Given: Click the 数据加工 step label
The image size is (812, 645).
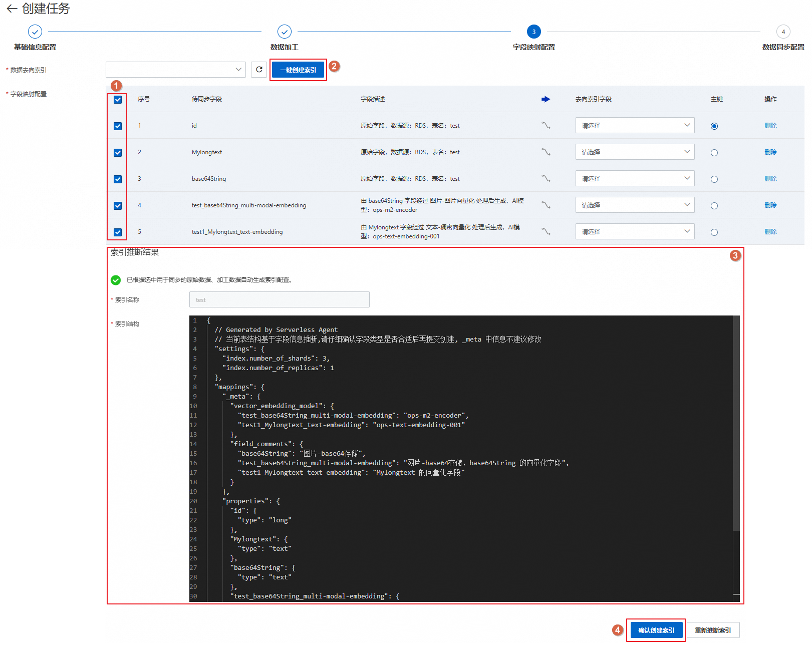Looking at the screenshot, I should pyautogui.click(x=285, y=47).
